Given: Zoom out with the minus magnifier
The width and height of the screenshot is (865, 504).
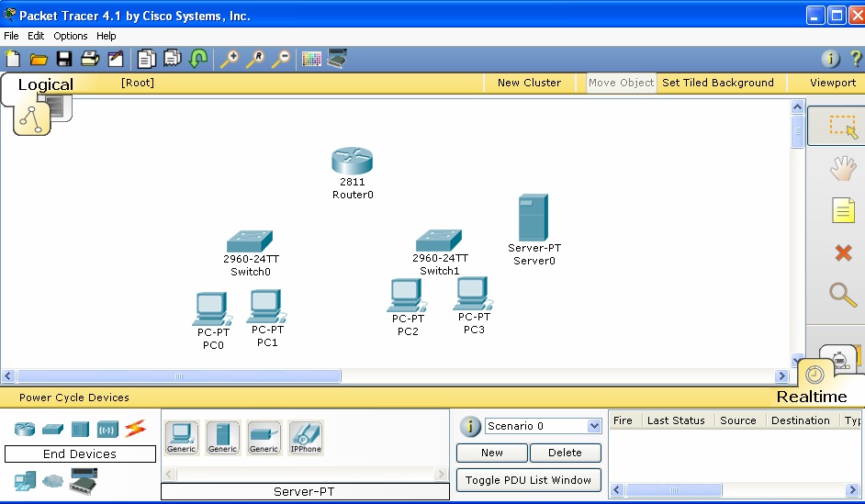Looking at the screenshot, I should coord(281,59).
